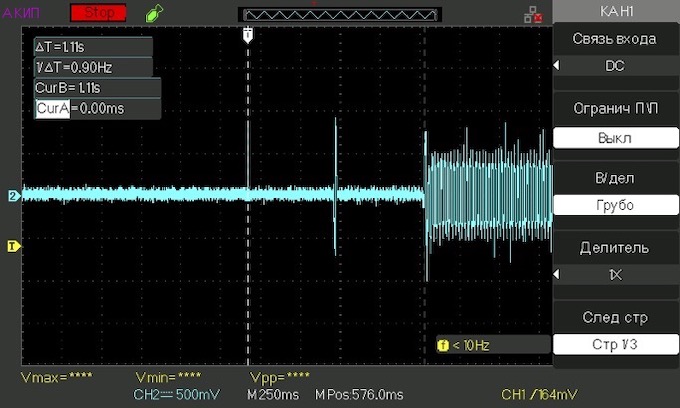Screen dimensions: 680x408
Task: Click the Vmin=**** measurement
Action: 168,378
